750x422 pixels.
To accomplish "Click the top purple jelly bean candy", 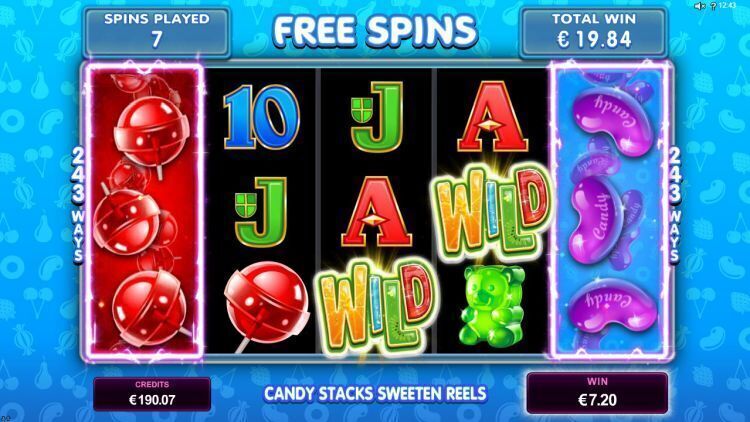I will [613, 120].
